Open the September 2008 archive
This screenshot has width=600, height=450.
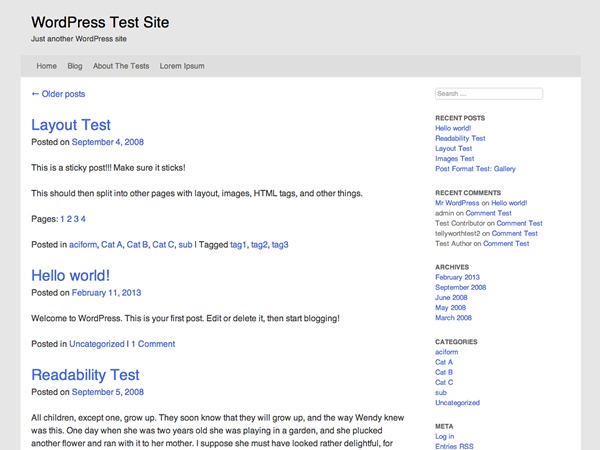(460, 287)
